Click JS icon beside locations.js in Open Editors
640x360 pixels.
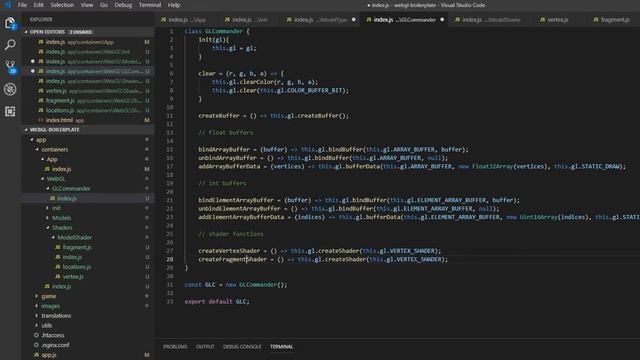pos(40,110)
